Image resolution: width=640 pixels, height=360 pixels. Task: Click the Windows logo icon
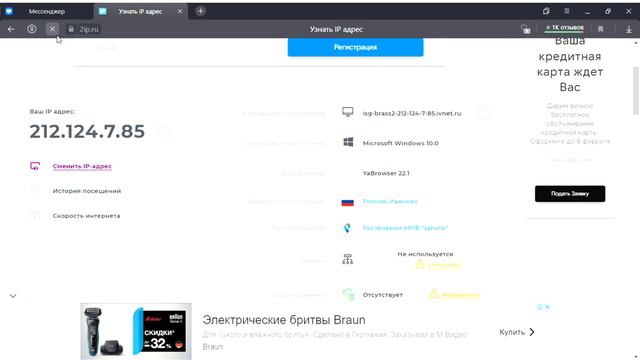point(348,142)
